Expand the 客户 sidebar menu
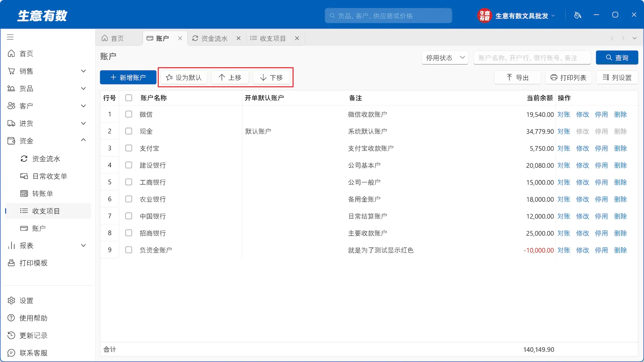 click(x=48, y=106)
